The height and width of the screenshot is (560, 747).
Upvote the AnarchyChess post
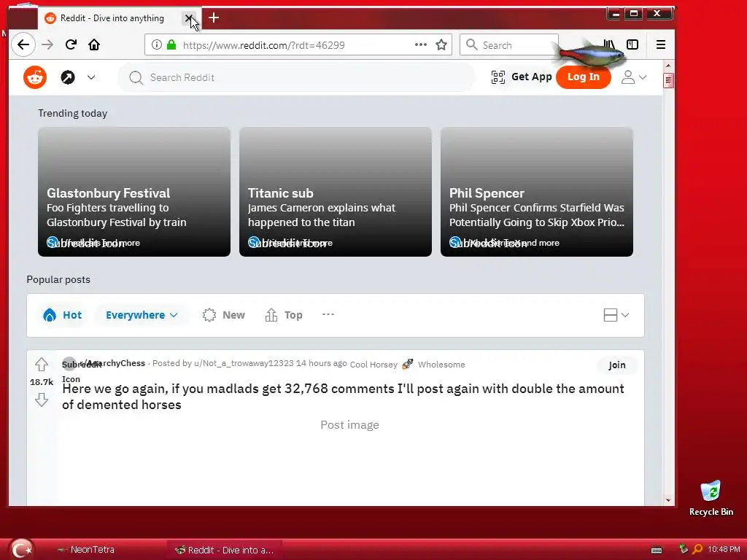pyautogui.click(x=42, y=365)
